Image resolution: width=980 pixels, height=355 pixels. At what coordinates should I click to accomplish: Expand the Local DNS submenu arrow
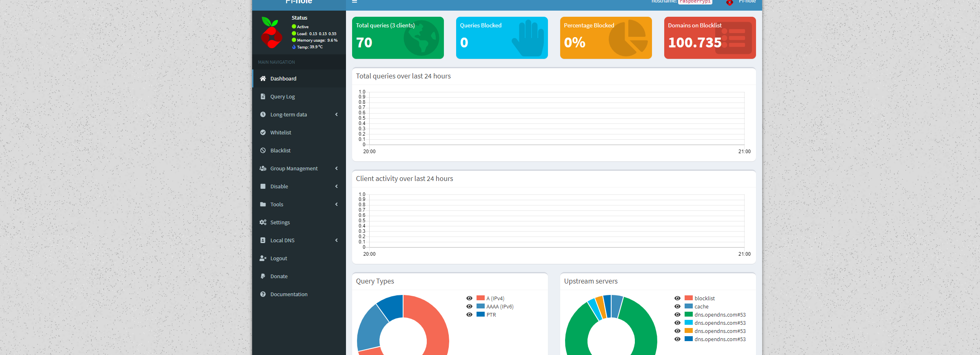pos(337,240)
